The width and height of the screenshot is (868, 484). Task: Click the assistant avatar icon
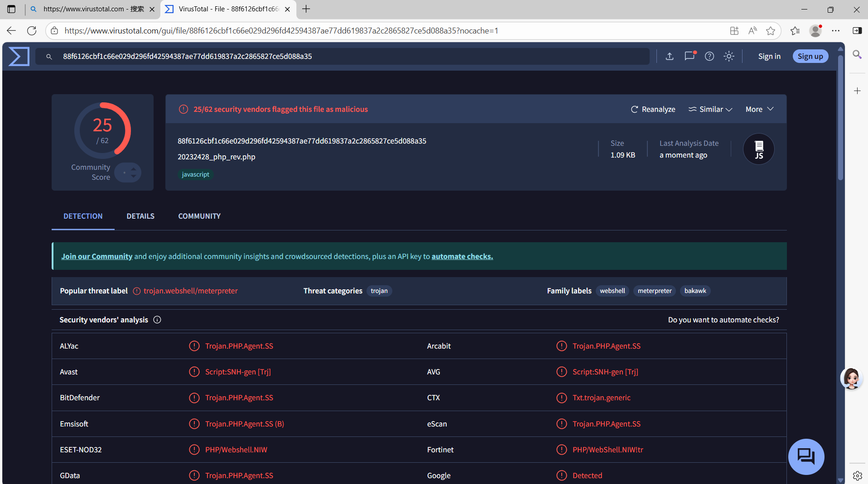pos(851,379)
